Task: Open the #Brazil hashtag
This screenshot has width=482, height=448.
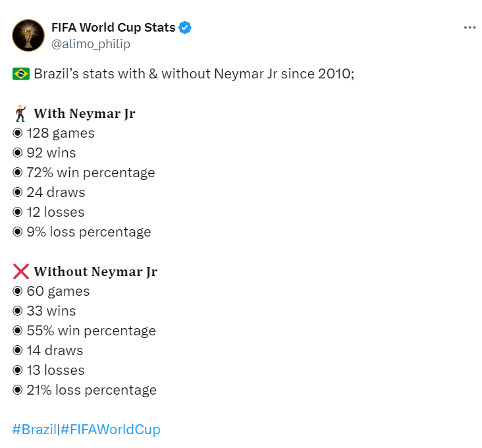Action: (x=34, y=430)
